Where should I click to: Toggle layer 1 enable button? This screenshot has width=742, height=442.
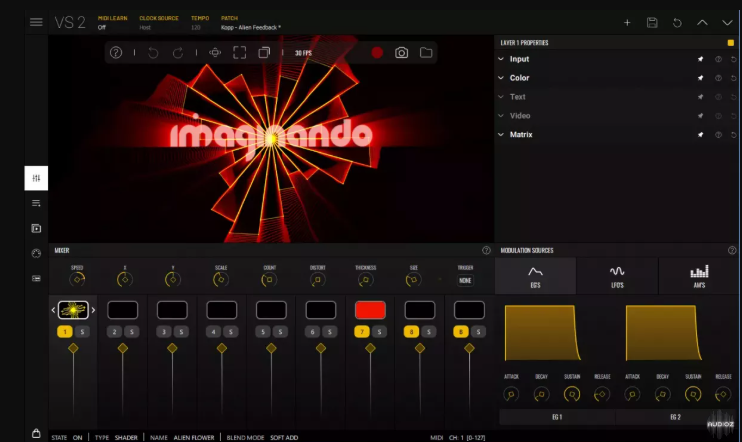[x=65, y=331]
